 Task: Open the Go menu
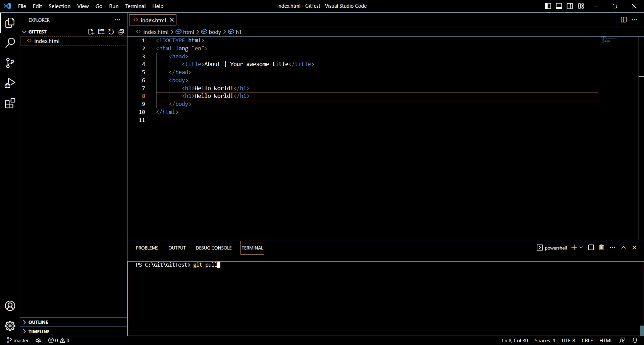[99, 6]
